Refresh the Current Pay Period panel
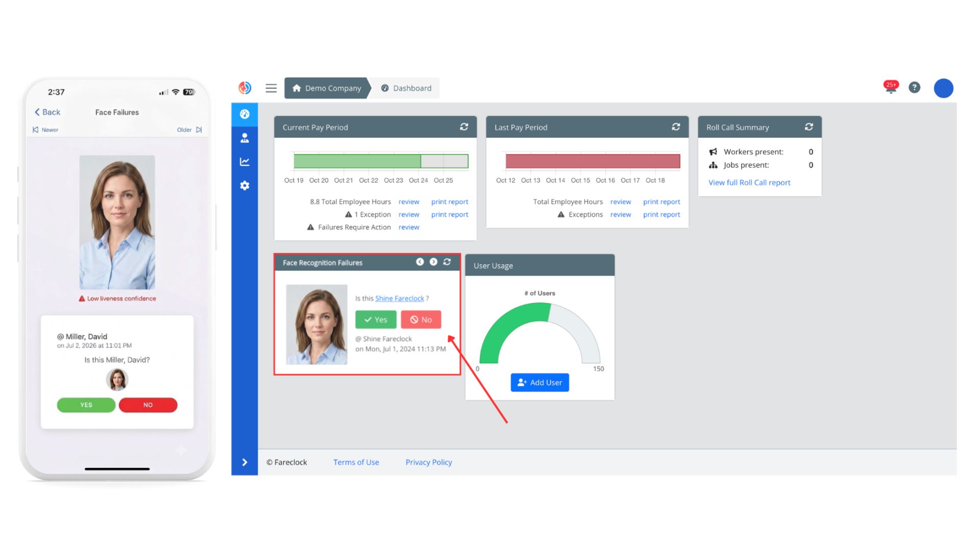Screen dimensions: 980x551 (464, 127)
